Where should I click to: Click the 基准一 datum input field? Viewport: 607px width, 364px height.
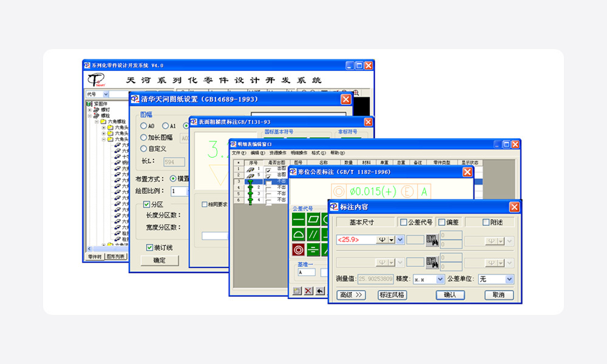click(306, 272)
